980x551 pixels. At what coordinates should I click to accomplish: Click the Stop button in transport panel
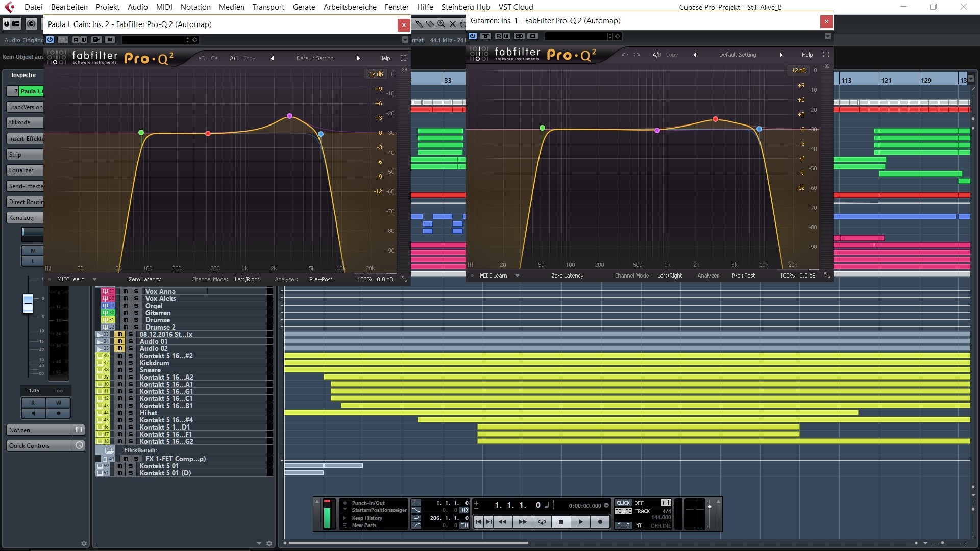click(x=561, y=522)
